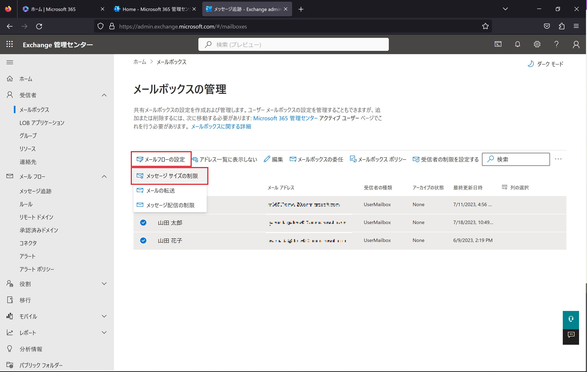This screenshot has height=372, width=588.
Task: Open 連絡先 in sidebar
Action: pos(28,162)
